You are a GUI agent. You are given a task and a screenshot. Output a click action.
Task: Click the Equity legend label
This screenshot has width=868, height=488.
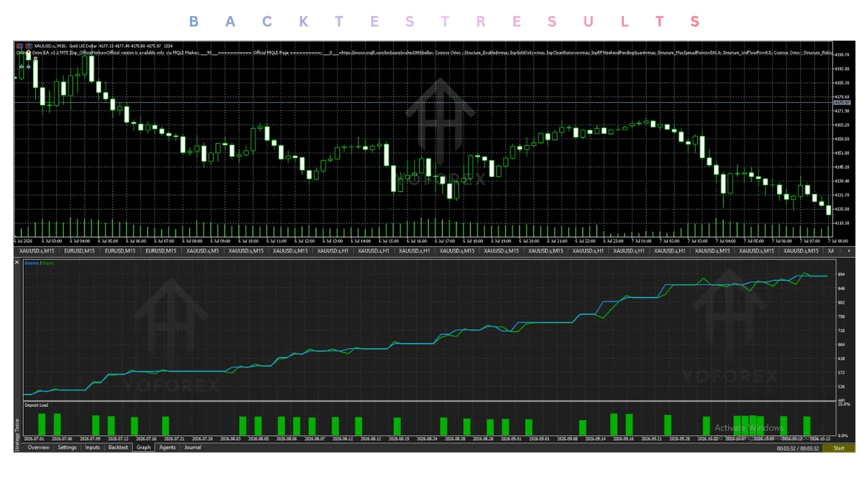point(48,263)
